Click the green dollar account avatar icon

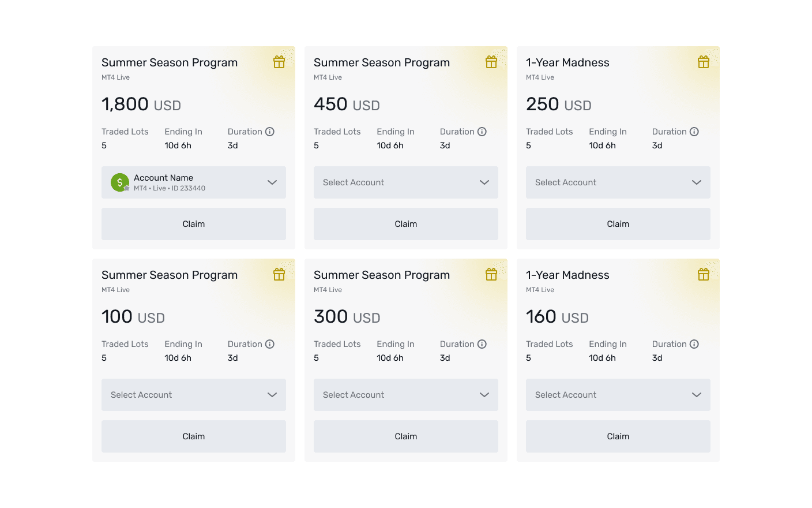120,182
